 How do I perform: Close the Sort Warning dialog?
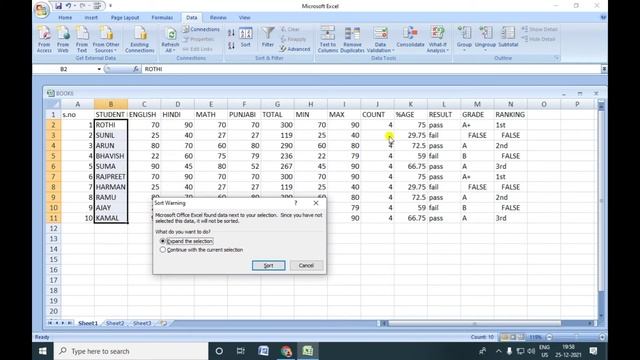tap(316, 203)
